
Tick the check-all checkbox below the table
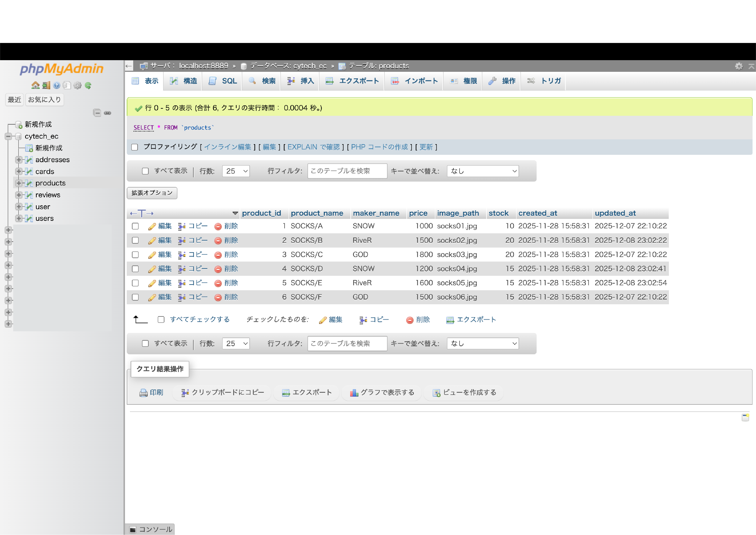(x=161, y=320)
